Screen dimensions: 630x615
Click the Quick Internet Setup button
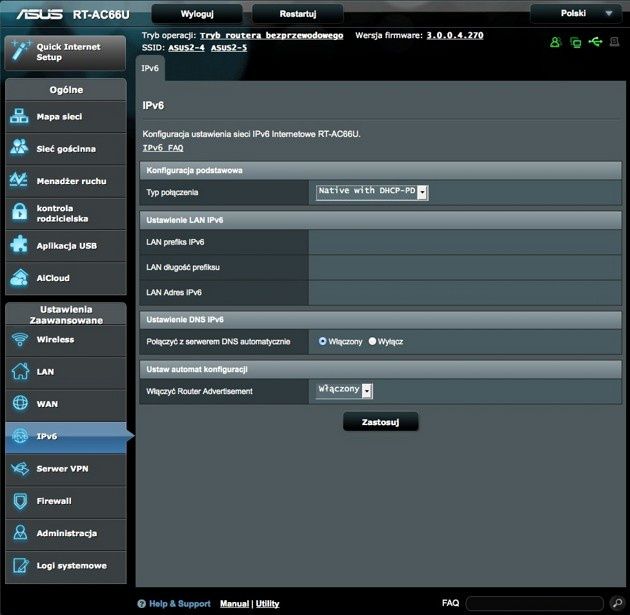pos(65,53)
